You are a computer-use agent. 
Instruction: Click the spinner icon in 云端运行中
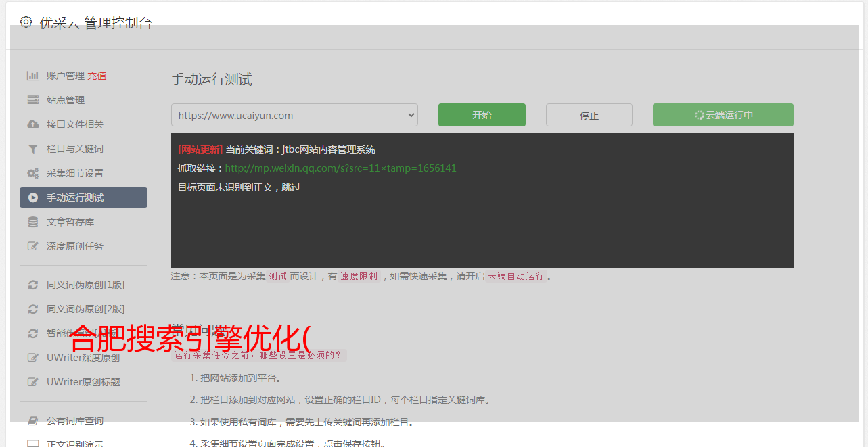pos(699,115)
